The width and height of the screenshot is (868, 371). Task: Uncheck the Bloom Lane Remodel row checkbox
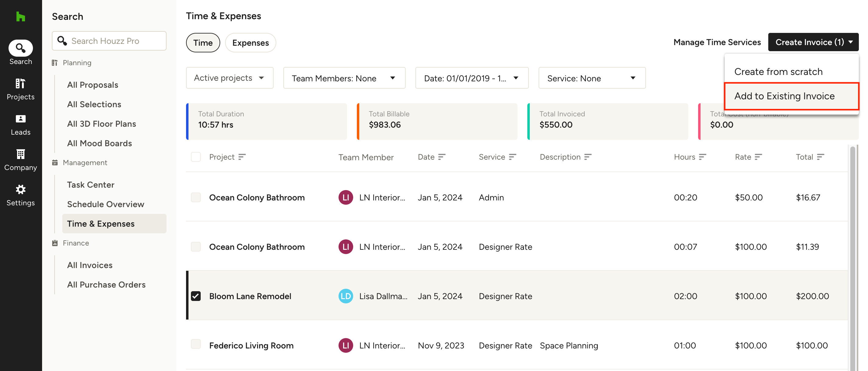coord(196,296)
